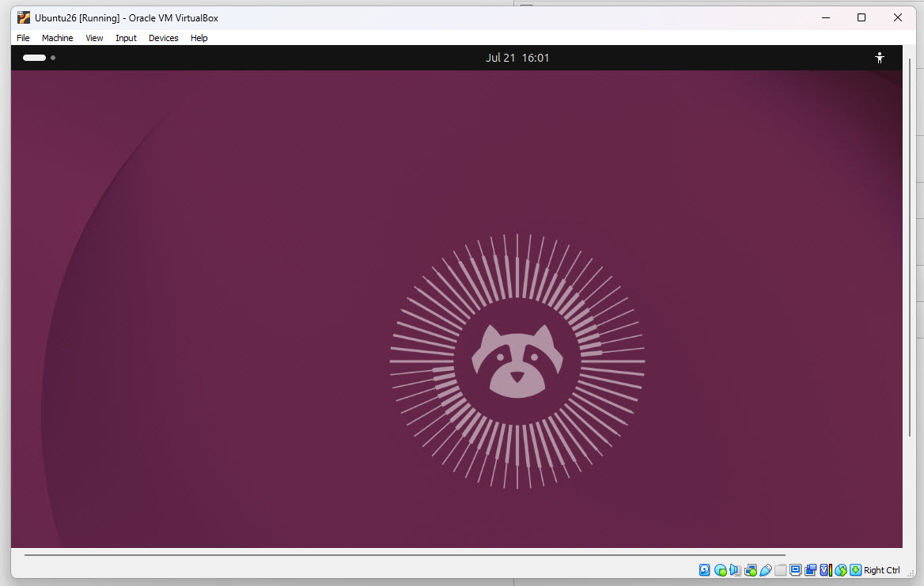Click the recording status icon
This screenshot has width=924, height=586.
811,569
